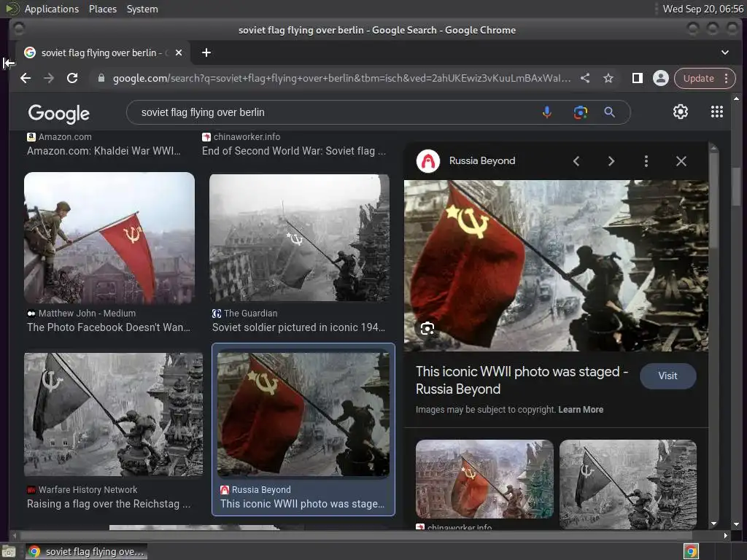This screenshot has height=560, width=747.
Task: Click page vertical scrollbar down arrow
Action: coord(737,524)
